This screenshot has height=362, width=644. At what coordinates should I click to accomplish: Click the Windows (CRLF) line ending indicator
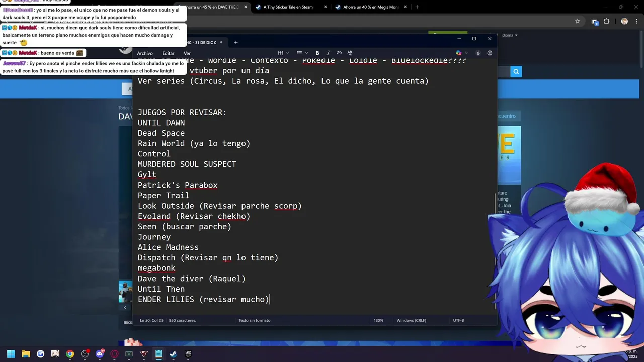411,320
